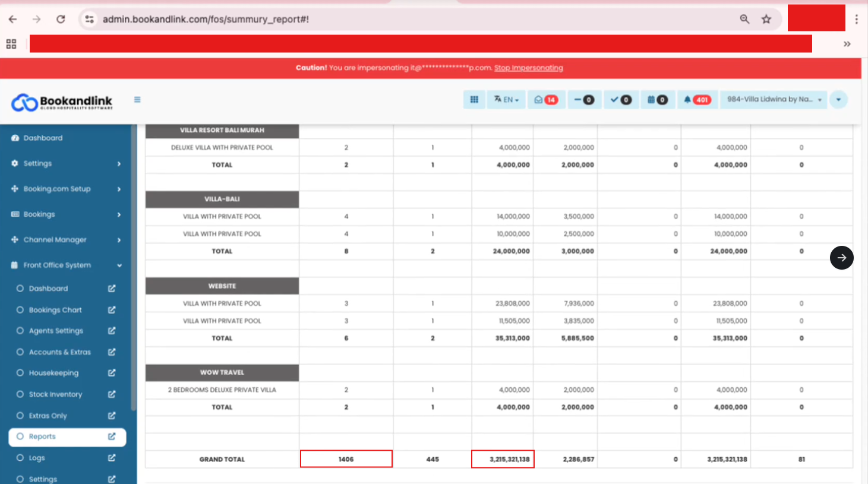The width and height of the screenshot is (868, 484).
Task: Click the minus counter icon in the header
Action: point(584,100)
